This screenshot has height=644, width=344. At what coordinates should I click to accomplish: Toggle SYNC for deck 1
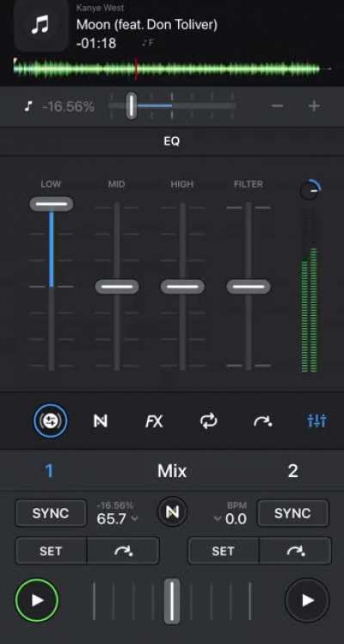[x=51, y=513]
